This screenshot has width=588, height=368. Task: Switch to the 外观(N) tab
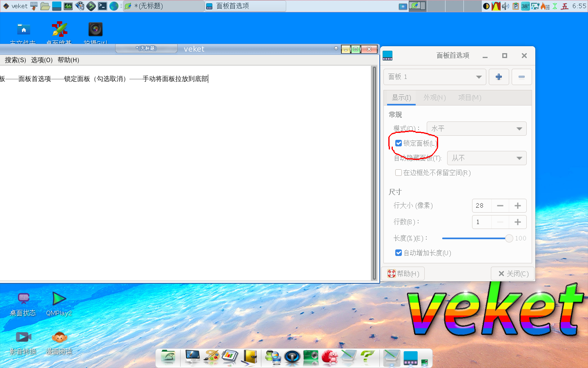(434, 98)
